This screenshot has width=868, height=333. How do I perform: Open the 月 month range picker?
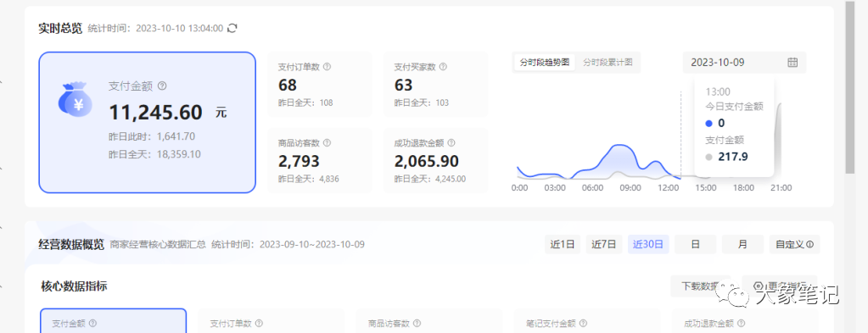tap(742, 244)
